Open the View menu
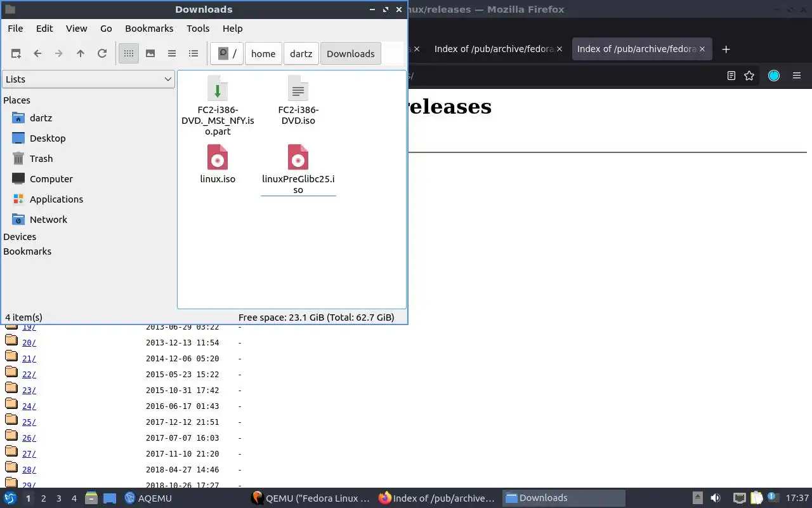This screenshot has height=508, width=812. pyautogui.click(x=77, y=29)
